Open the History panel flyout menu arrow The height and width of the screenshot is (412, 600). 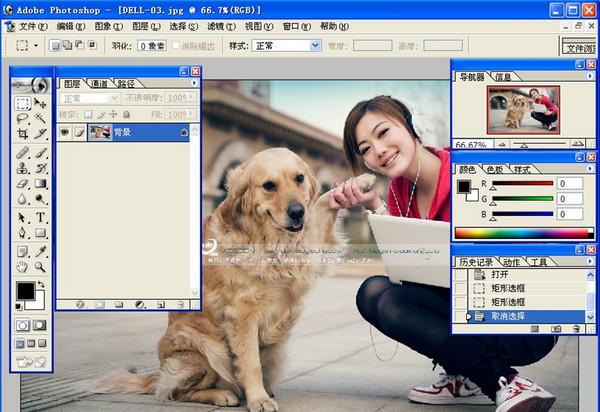pyautogui.click(x=590, y=261)
